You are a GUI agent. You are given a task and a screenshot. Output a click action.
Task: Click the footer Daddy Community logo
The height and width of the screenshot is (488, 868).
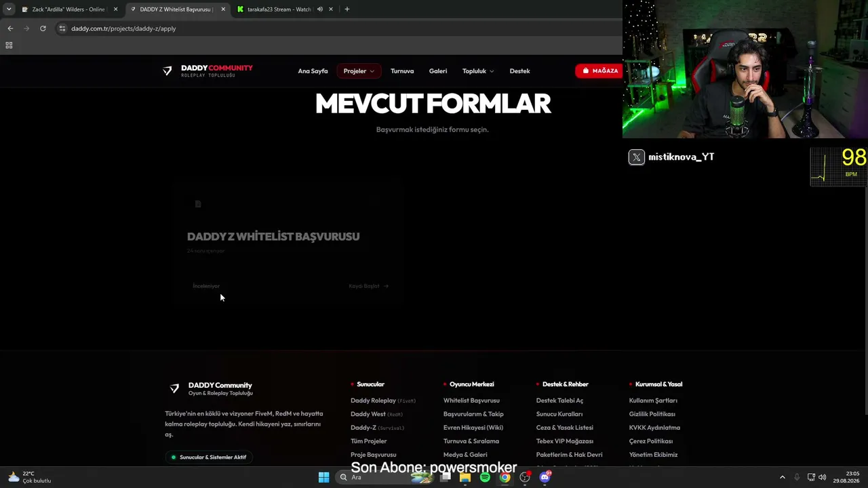coord(211,388)
